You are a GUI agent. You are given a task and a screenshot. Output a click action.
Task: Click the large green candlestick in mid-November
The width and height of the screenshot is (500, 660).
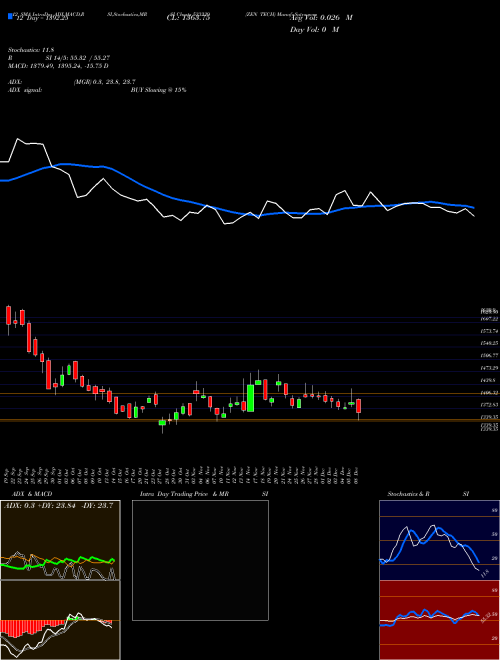(x=250, y=398)
